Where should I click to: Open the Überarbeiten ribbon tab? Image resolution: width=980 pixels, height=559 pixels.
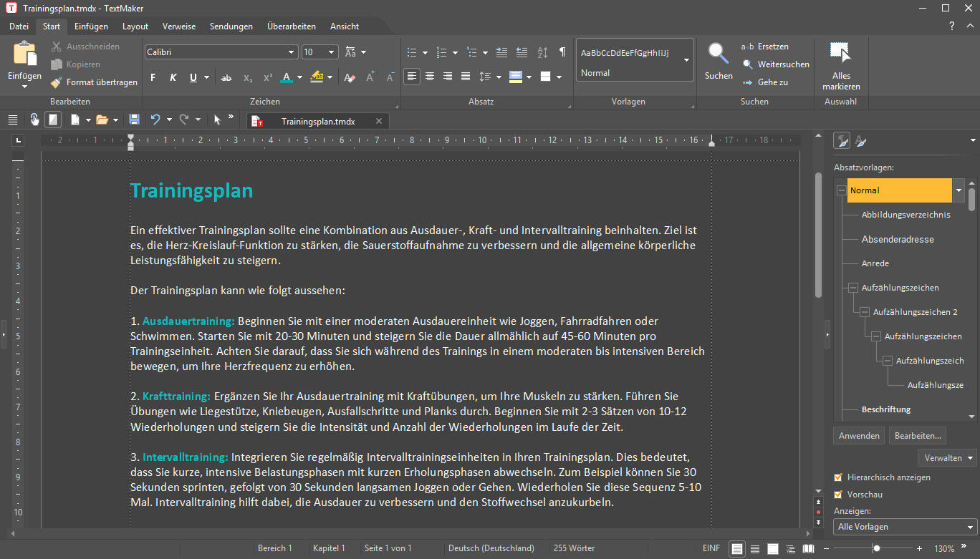[292, 26]
